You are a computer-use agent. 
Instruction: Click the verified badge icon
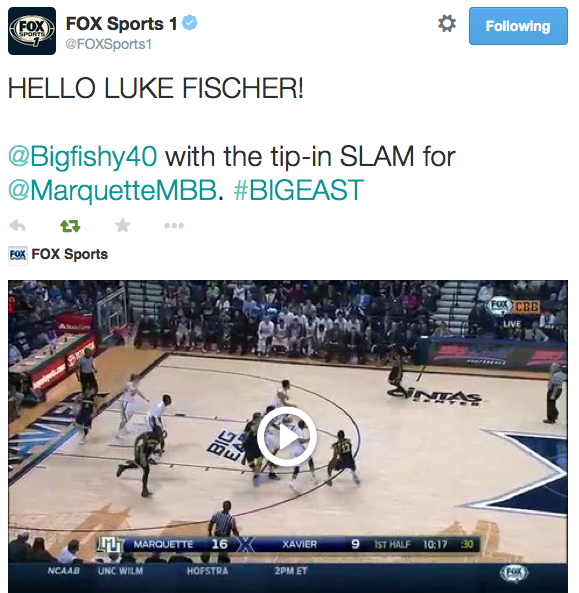(189, 23)
